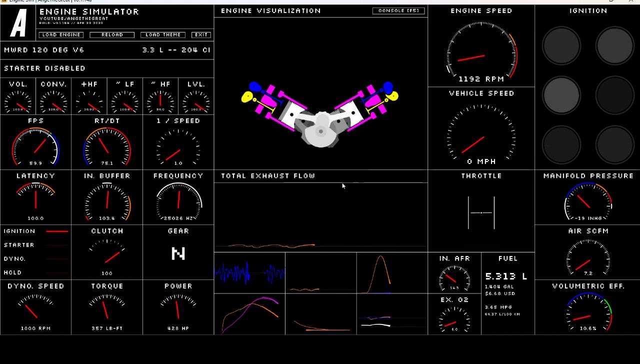Click the Reload button
The image size is (640, 364).
click(112, 35)
